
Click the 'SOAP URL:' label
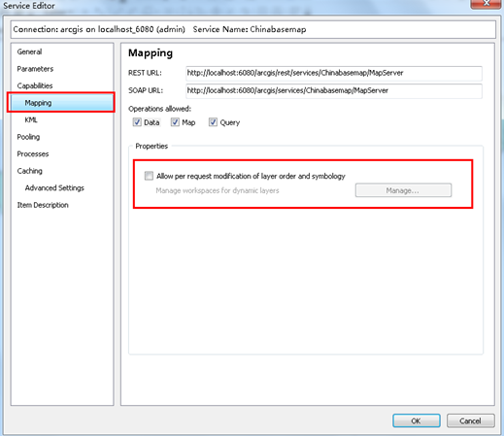(x=146, y=90)
